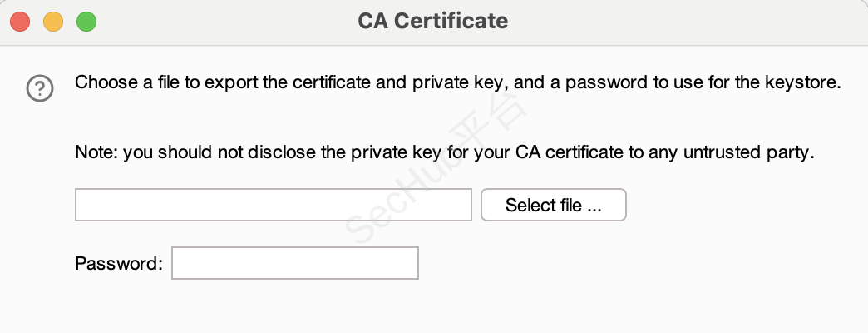Click into the Password input box
Image resolution: width=868 pixels, height=333 pixels.
point(294,264)
